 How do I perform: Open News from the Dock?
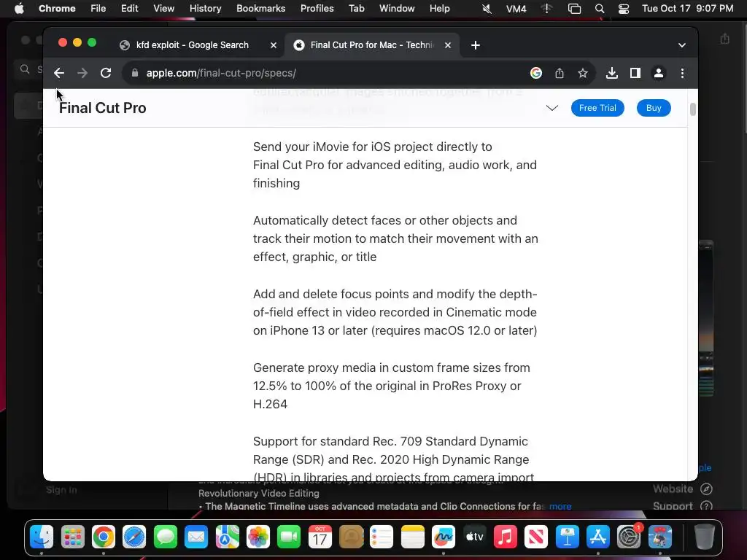(x=536, y=537)
